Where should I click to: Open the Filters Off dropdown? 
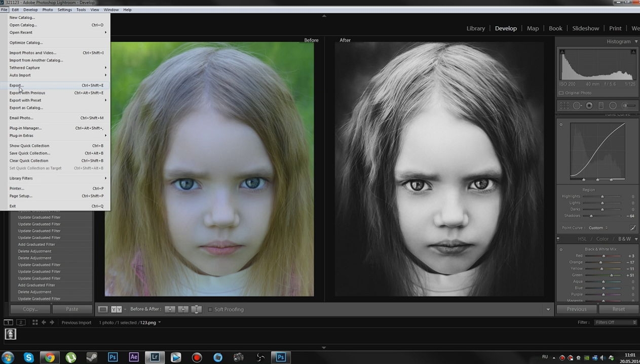point(616,322)
